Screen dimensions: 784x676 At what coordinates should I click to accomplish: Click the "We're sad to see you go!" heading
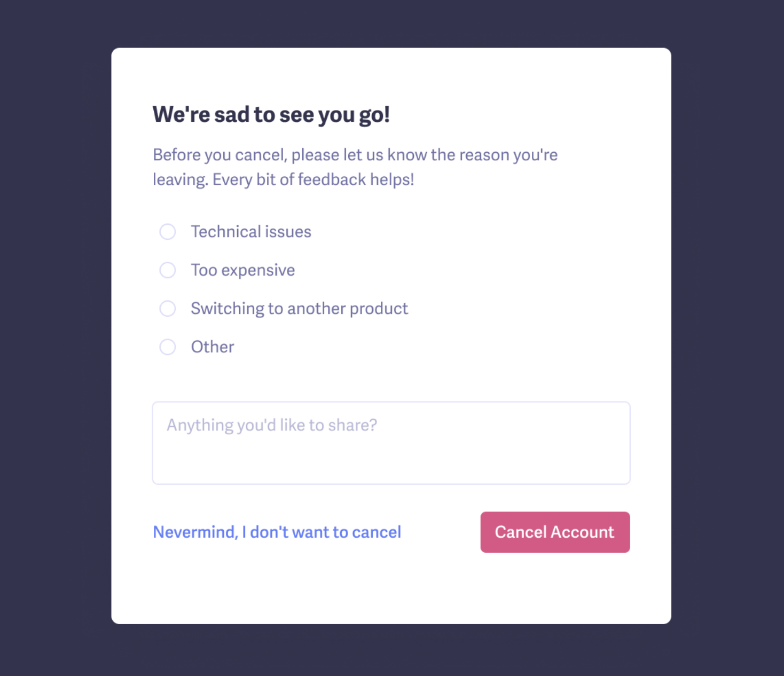(x=271, y=114)
